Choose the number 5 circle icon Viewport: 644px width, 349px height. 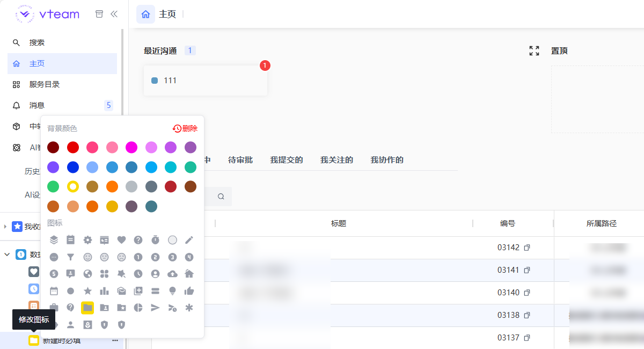point(54,274)
